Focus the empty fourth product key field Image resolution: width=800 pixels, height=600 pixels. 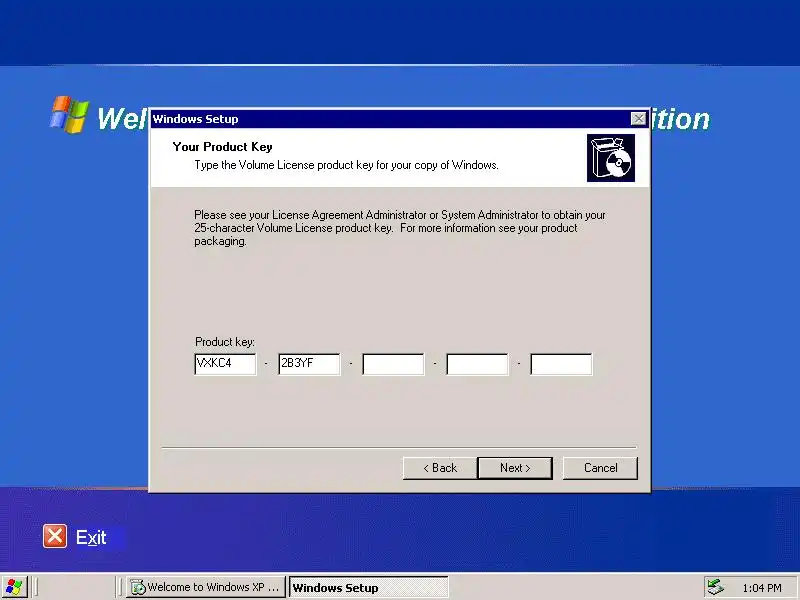477,364
